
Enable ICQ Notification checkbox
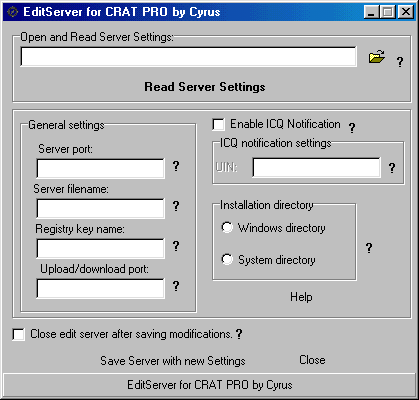(x=218, y=125)
